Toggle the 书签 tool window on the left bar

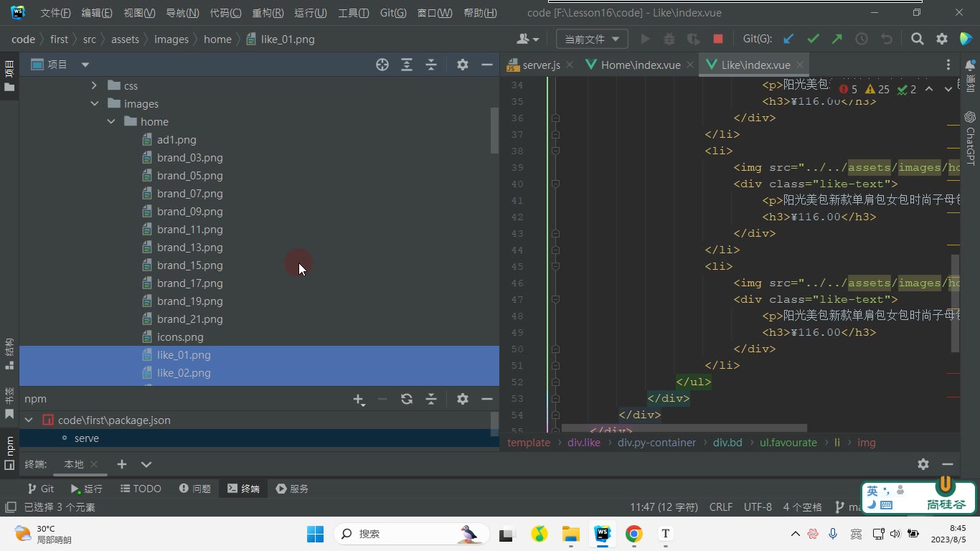click(9, 403)
